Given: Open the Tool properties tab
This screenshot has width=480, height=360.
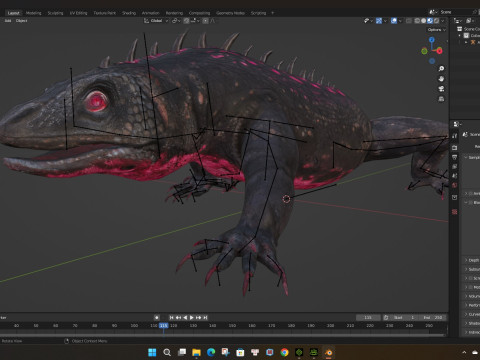Looking at the screenshot, I should [x=455, y=136].
